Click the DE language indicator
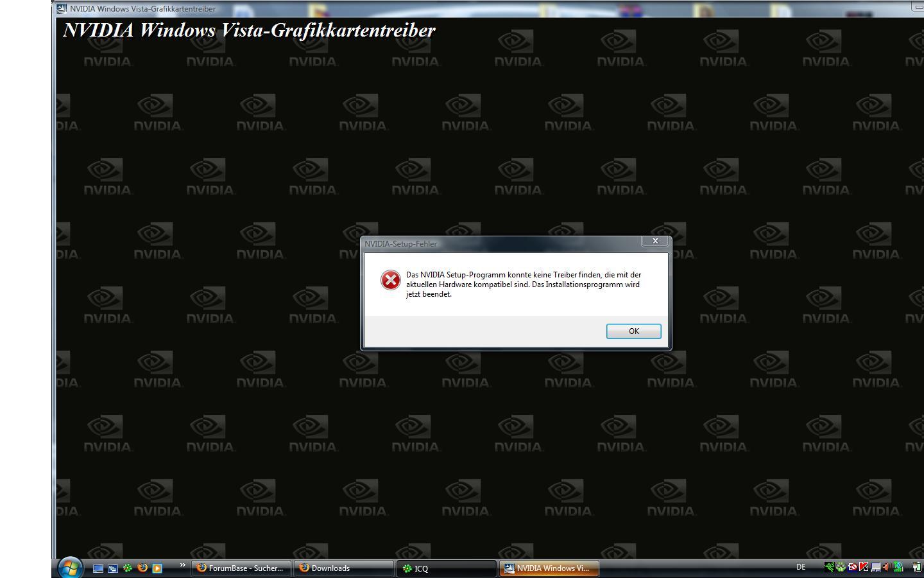Viewport: 924px width, 578px height. (801, 567)
